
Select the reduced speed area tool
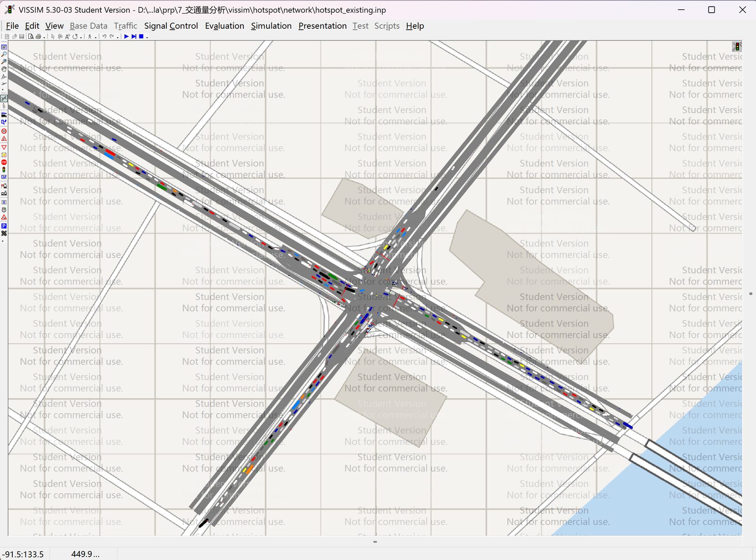(4, 138)
